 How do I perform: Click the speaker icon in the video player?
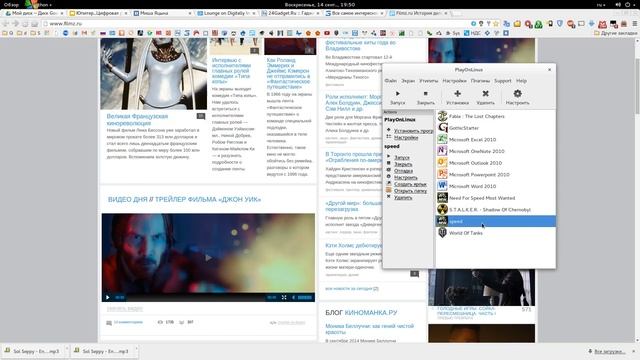(x=294, y=297)
